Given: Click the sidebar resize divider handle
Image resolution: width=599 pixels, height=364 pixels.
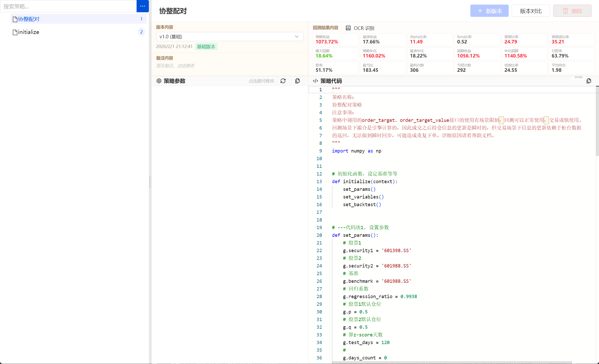Looking at the screenshot, I should [x=150, y=182].
